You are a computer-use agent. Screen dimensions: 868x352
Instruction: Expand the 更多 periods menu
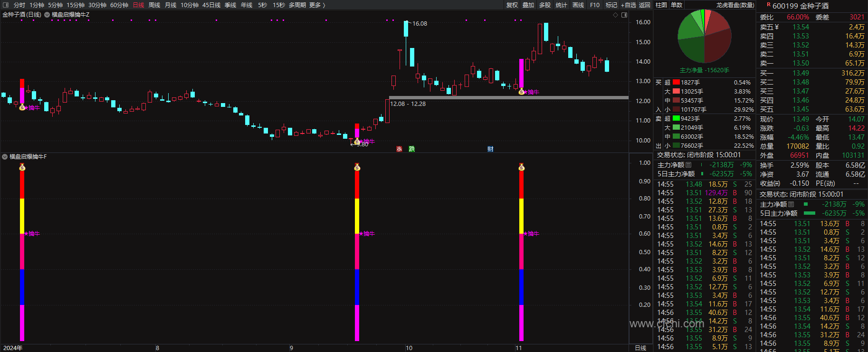tap(317, 5)
